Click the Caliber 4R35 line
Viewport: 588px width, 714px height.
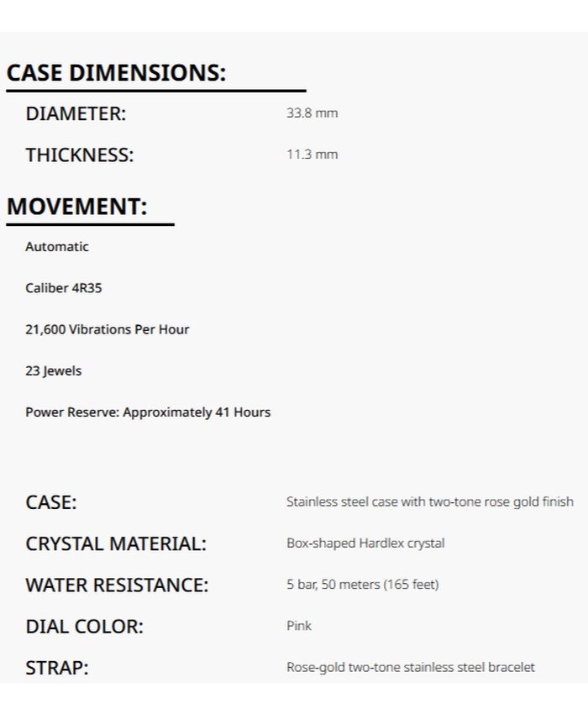point(64,288)
